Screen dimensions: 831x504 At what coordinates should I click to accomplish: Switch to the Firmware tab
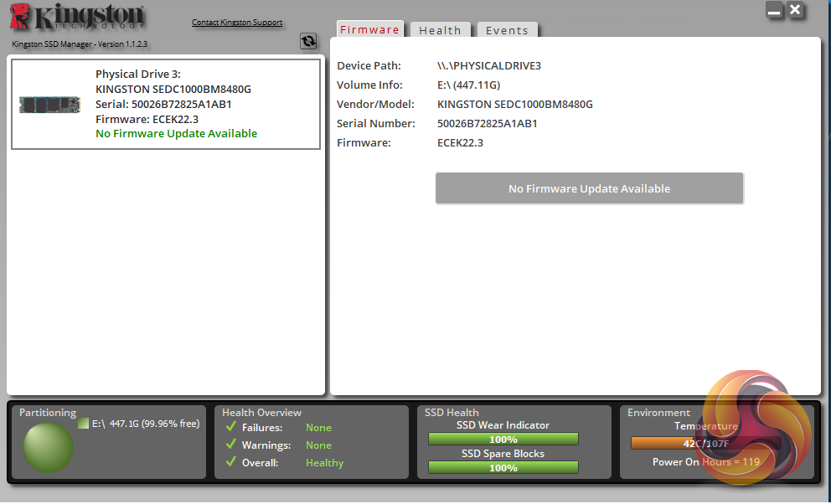(369, 29)
